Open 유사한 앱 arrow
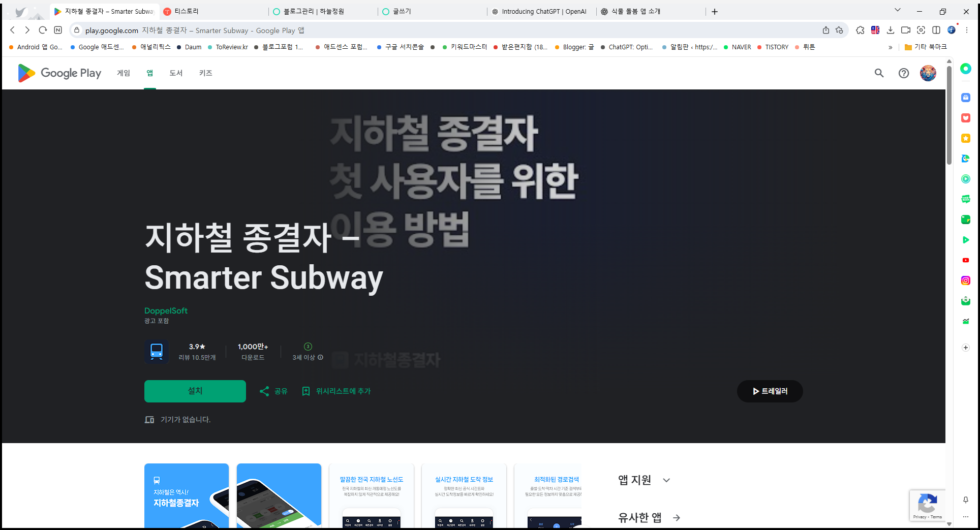 coord(677,518)
